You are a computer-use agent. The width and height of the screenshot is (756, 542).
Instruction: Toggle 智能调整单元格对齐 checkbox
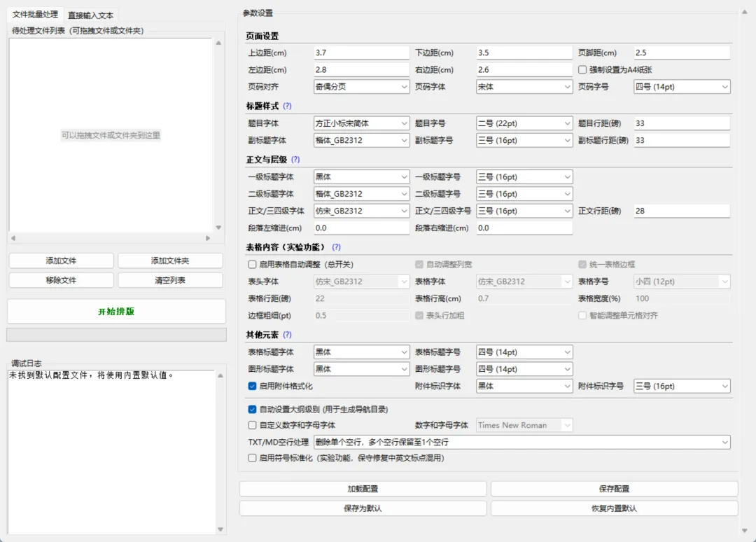[x=582, y=315]
